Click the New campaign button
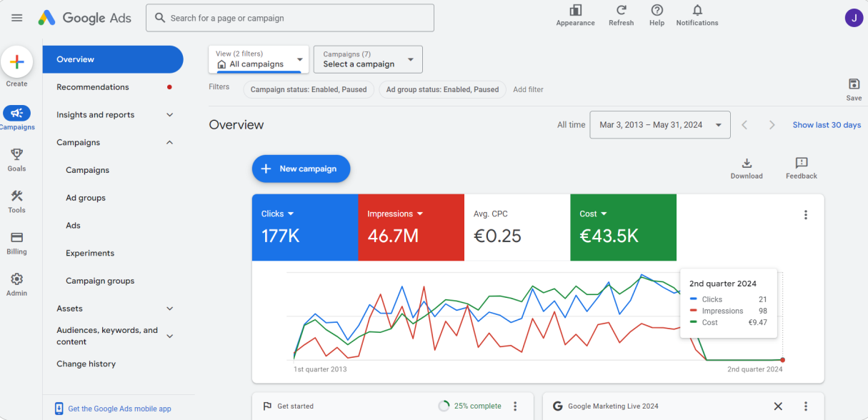This screenshot has width=868, height=420. coord(301,169)
